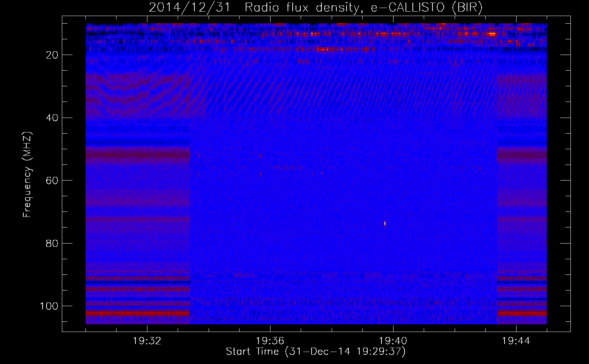Click the '100' frequency tick label
589x364 pixels.
49,306
